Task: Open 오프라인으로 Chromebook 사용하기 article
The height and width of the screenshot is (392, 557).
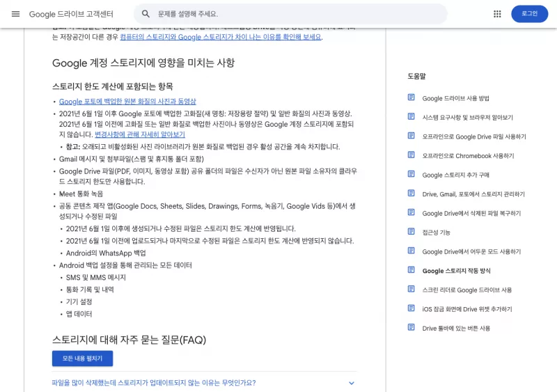Action: pyautogui.click(x=468, y=156)
